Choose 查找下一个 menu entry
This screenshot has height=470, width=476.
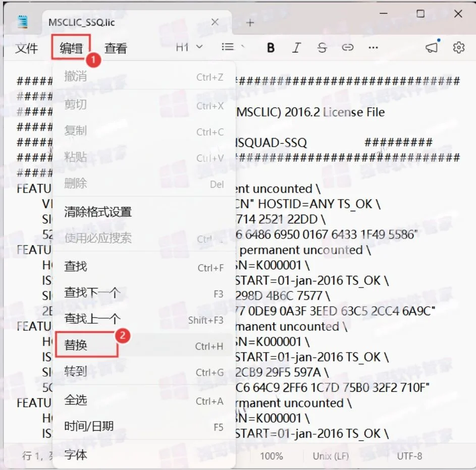[x=144, y=293]
